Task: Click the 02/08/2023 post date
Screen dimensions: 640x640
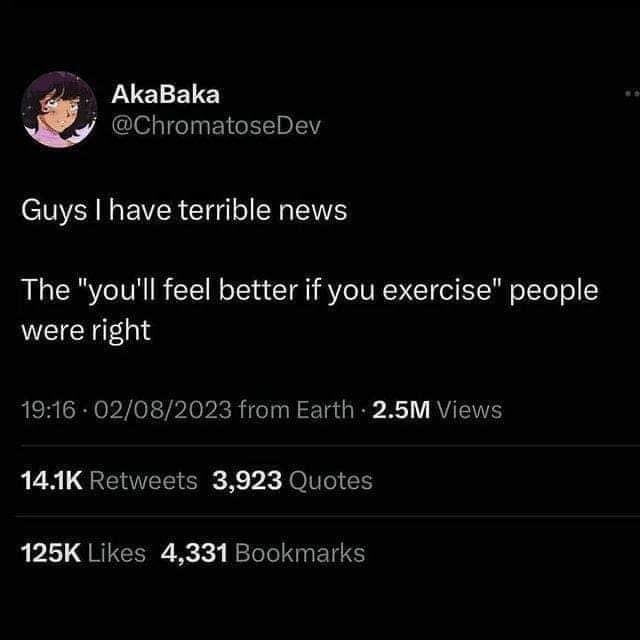Action: tap(163, 410)
